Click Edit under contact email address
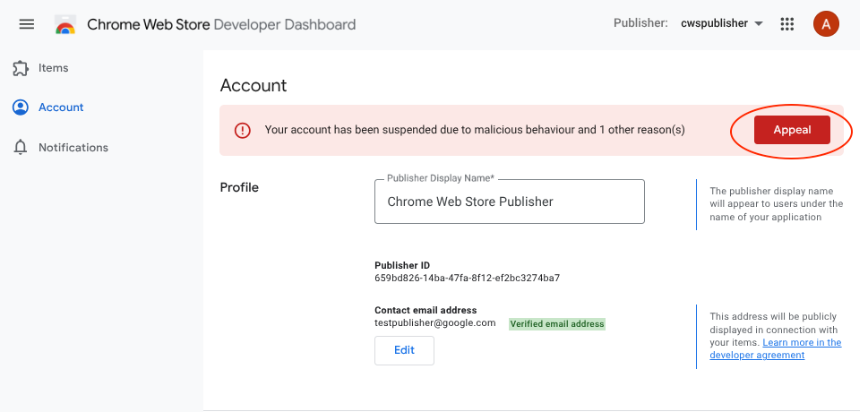The image size is (868, 412). 404,350
